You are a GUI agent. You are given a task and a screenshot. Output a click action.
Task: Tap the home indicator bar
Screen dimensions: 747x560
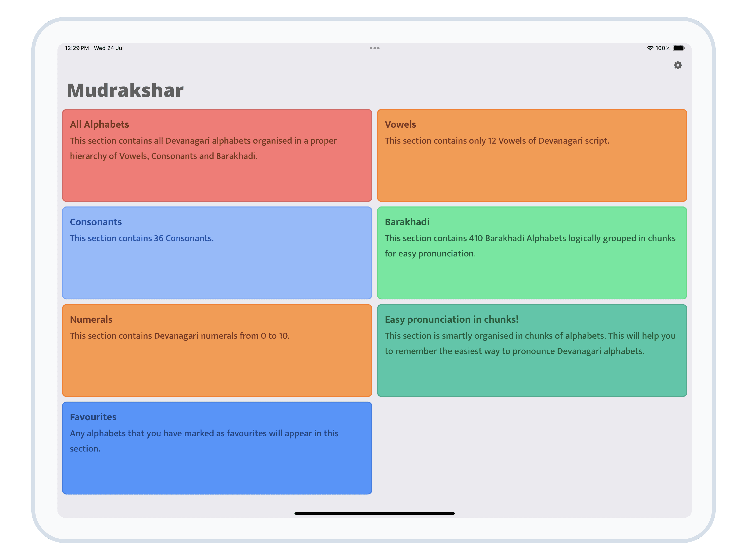point(374,513)
